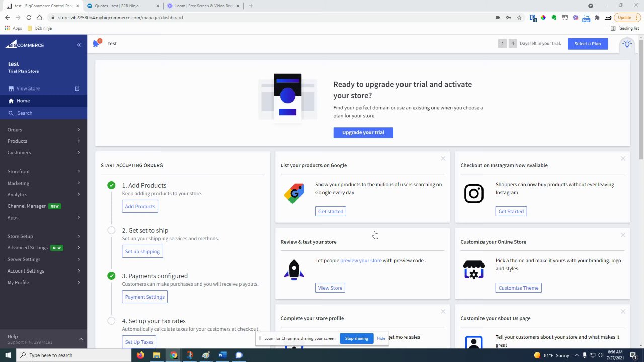Image resolution: width=644 pixels, height=362 pixels.
Task: Click the Select a Plan button
Action: pyautogui.click(x=588, y=44)
